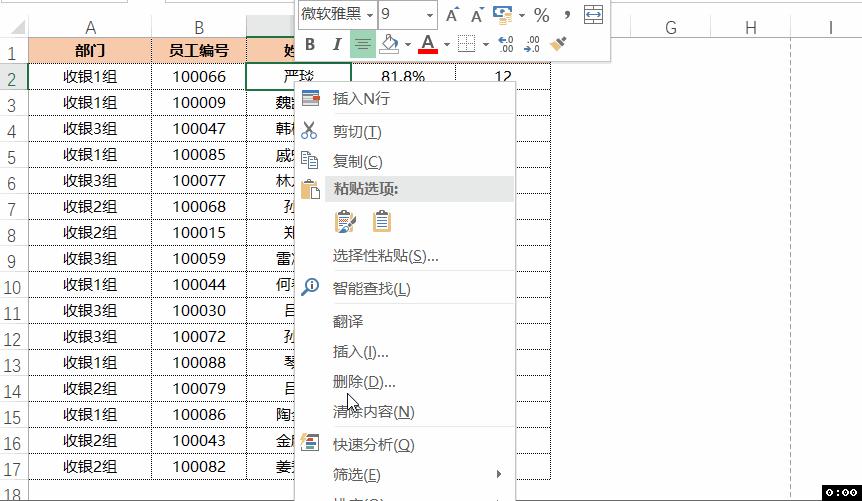Open 选择性粘贴(S)... dialog

tap(405, 256)
